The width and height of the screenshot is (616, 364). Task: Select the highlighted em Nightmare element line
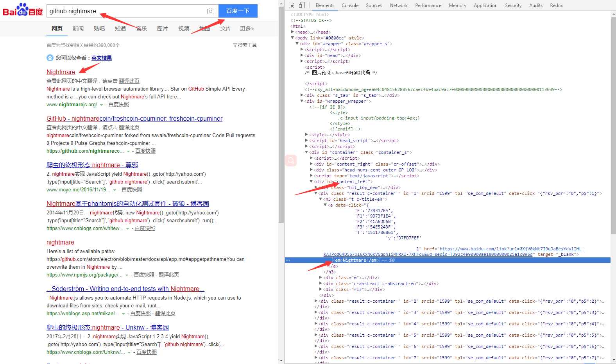tap(448, 260)
